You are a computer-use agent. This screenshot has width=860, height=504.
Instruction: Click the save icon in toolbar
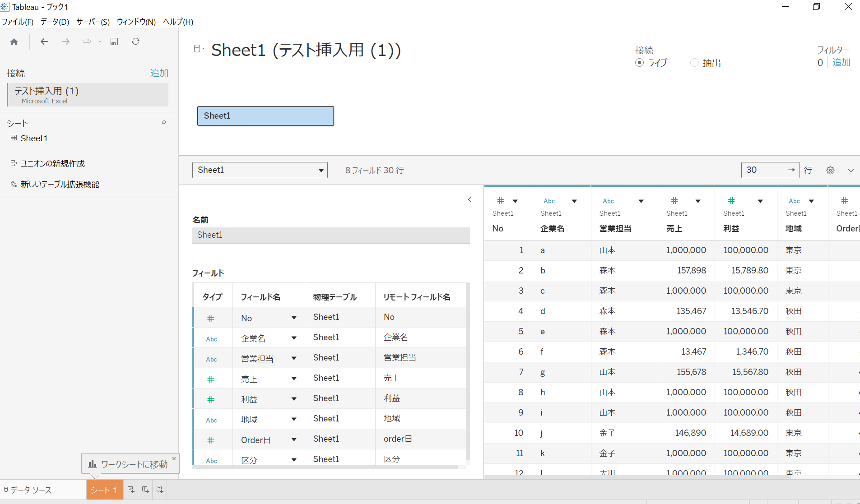click(114, 42)
